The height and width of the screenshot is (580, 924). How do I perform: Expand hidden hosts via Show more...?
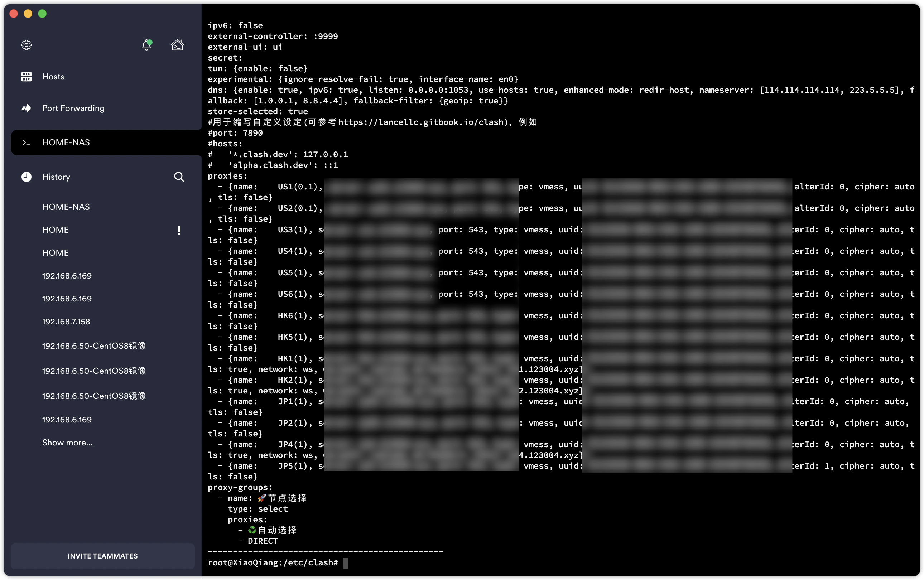[x=67, y=442]
